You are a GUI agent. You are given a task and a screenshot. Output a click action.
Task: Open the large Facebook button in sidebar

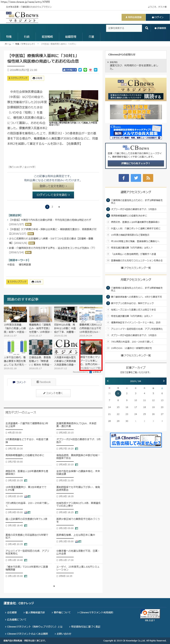tap(124, 178)
